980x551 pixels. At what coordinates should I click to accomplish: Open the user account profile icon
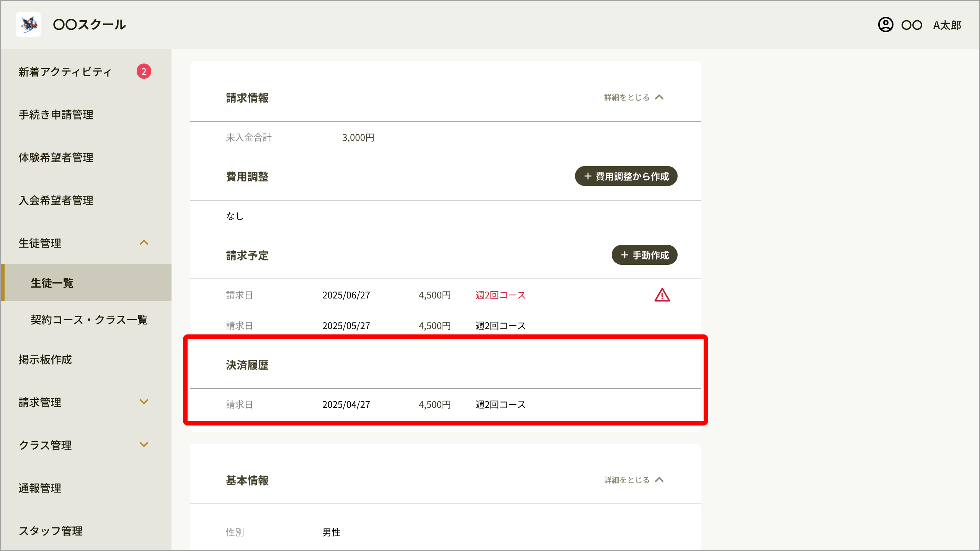click(x=885, y=24)
